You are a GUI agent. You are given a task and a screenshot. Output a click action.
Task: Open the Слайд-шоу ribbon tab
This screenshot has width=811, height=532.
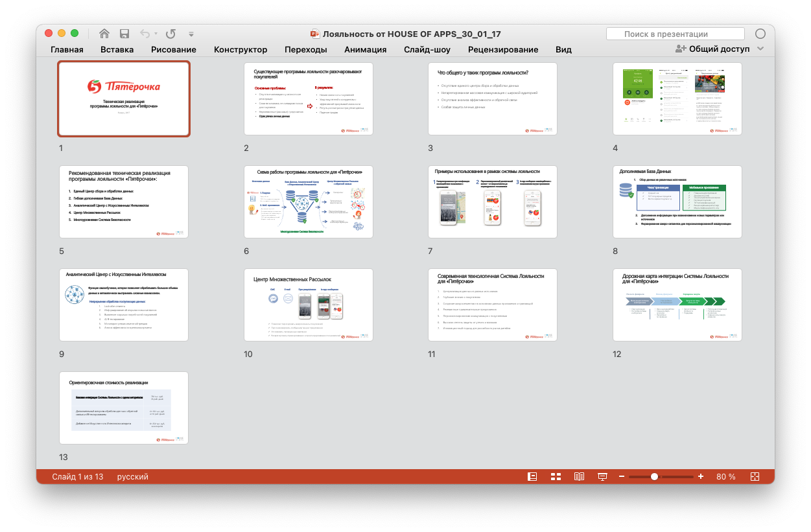click(x=427, y=49)
